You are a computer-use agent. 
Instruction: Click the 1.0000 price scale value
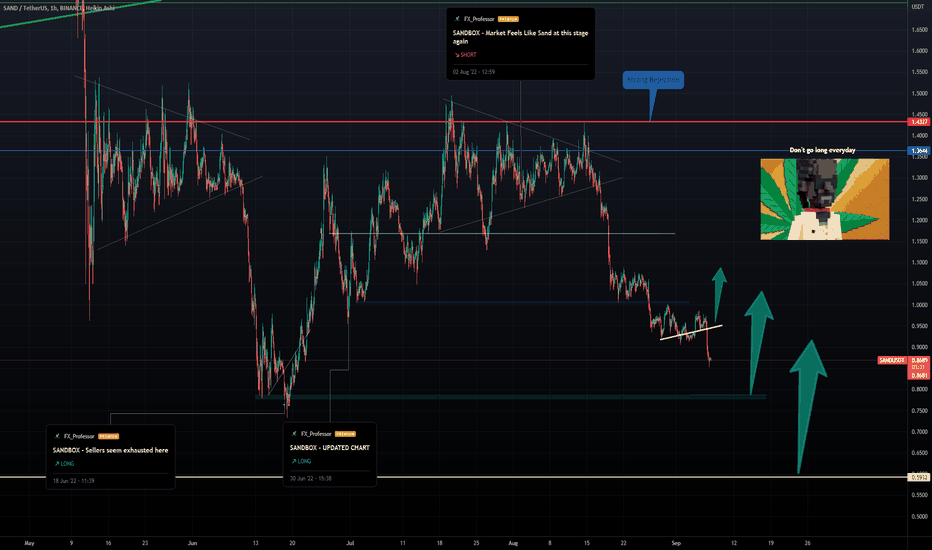click(920, 305)
